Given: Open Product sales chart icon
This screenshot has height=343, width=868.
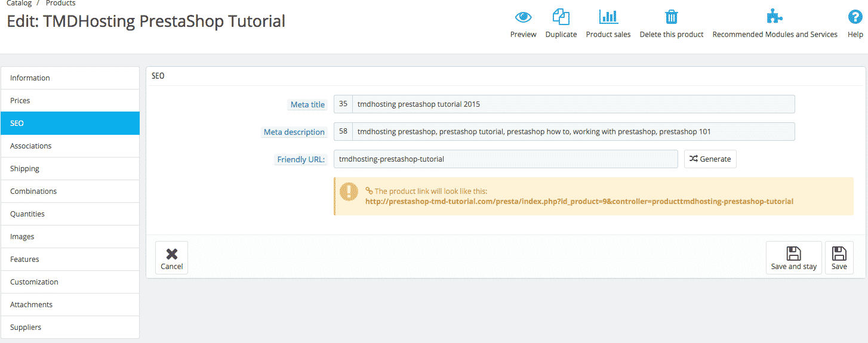Looking at the screenshot, I should click(608, 17).
